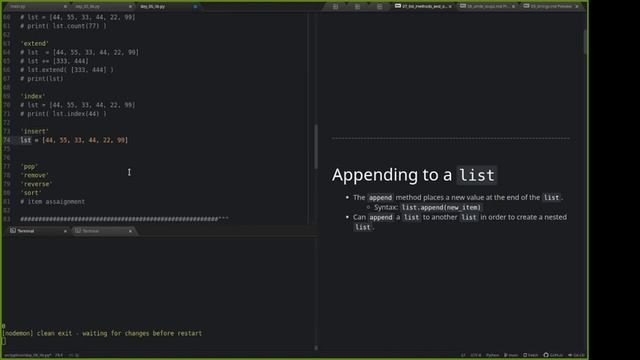This screenshot has width=640, height=360.
Task: Click the lst = [44, 55, 33, 44, 22, 99] line
Action: pos(74,140)
